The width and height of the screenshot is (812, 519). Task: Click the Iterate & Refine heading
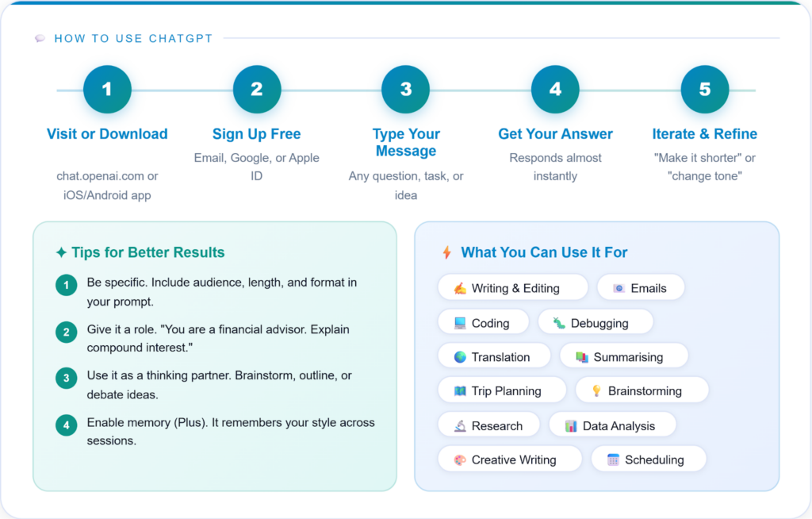pyautogui.click(x=704, y=134)
